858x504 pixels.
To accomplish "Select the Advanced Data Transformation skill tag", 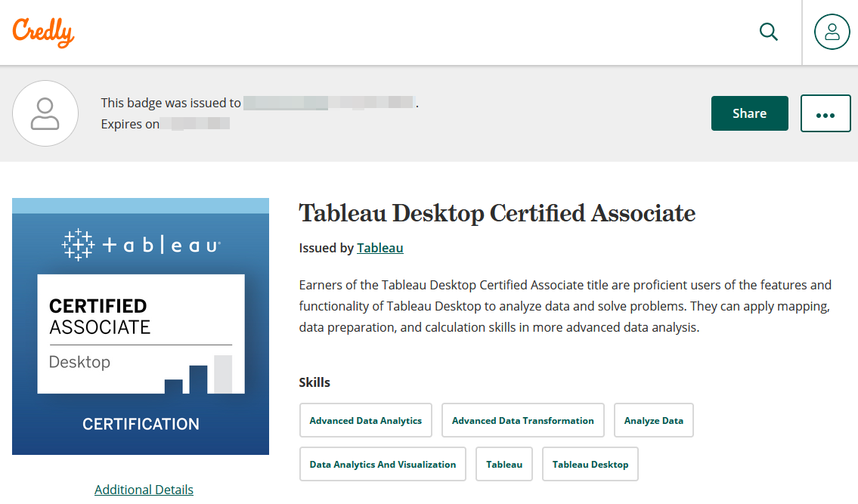I will (522, 420).
